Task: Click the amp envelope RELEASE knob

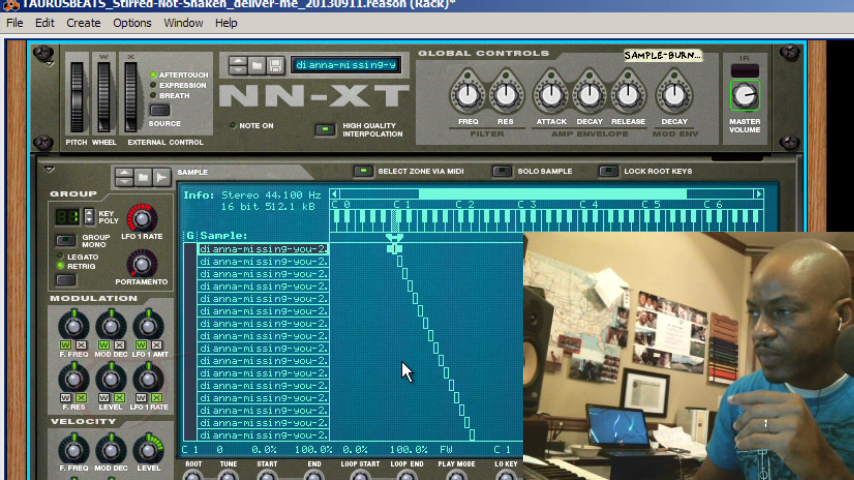Action: point(627,95)
